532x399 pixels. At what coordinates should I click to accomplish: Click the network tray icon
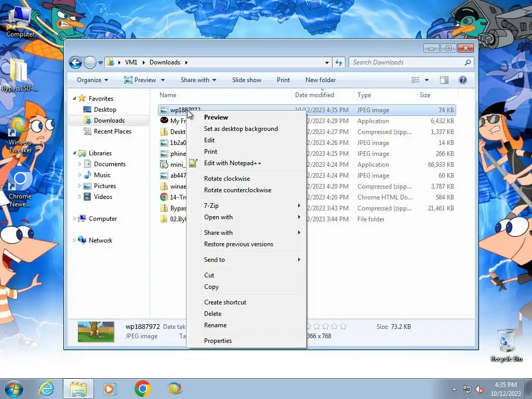467,390
